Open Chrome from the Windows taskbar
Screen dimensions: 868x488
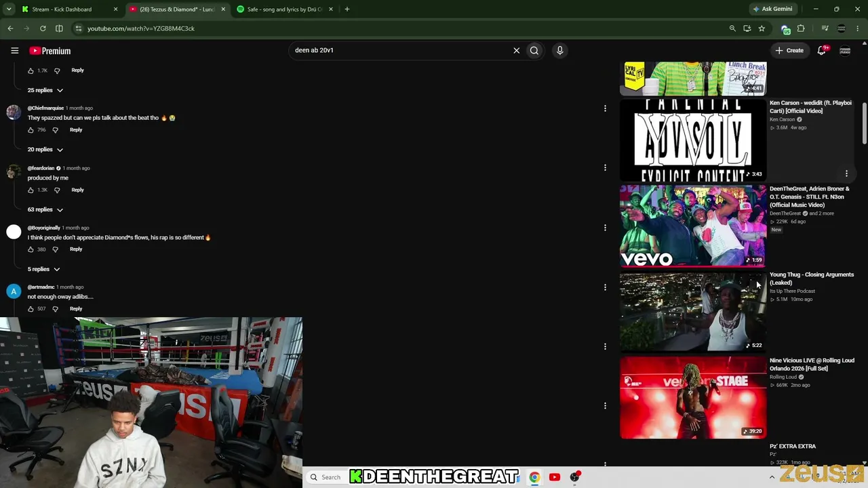coord(534,477)
